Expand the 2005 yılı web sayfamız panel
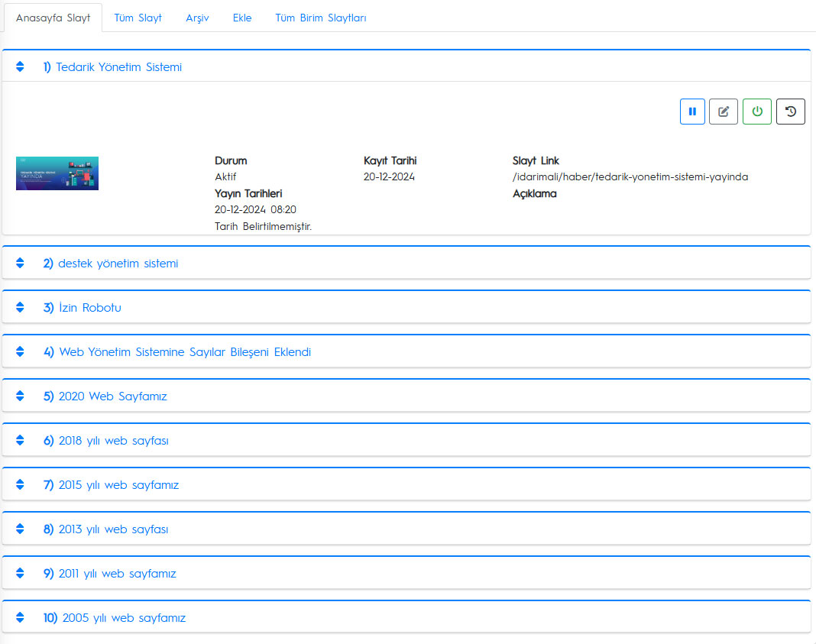This screenshot has height=644, width=816. point(115,617)
